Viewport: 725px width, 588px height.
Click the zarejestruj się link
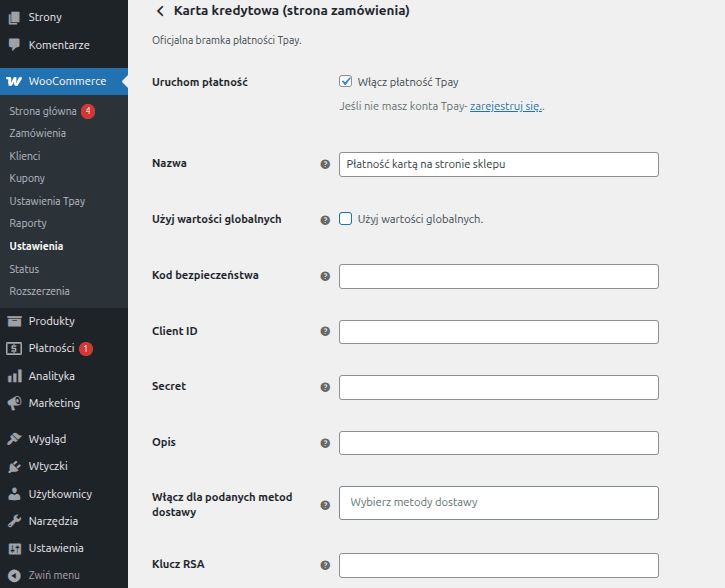tap(506, 106)
